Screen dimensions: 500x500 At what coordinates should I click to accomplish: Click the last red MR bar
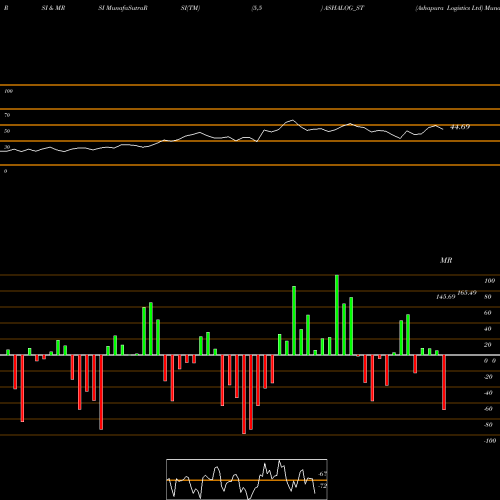tap(444, 382)
